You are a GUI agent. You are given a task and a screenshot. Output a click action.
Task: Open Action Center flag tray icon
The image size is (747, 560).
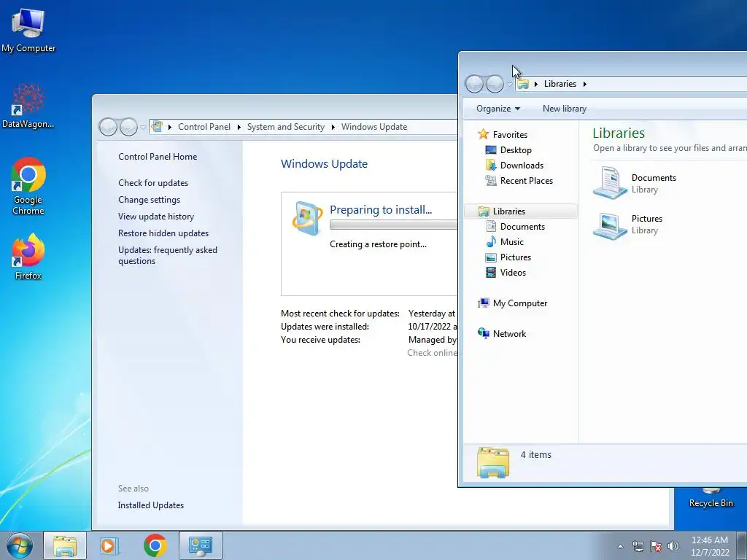[656, 546]
